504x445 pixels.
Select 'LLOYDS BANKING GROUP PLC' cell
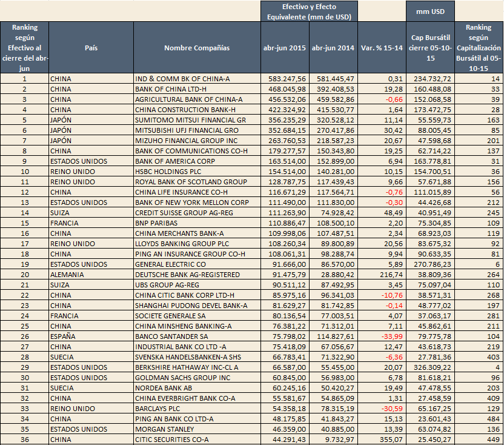197,244
